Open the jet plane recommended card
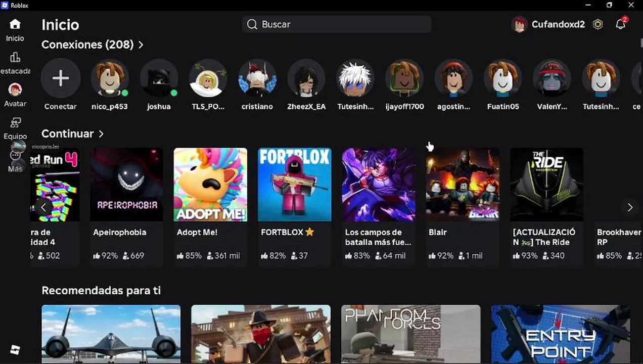The height and width of the screenshot is (364, 643). 111,334
